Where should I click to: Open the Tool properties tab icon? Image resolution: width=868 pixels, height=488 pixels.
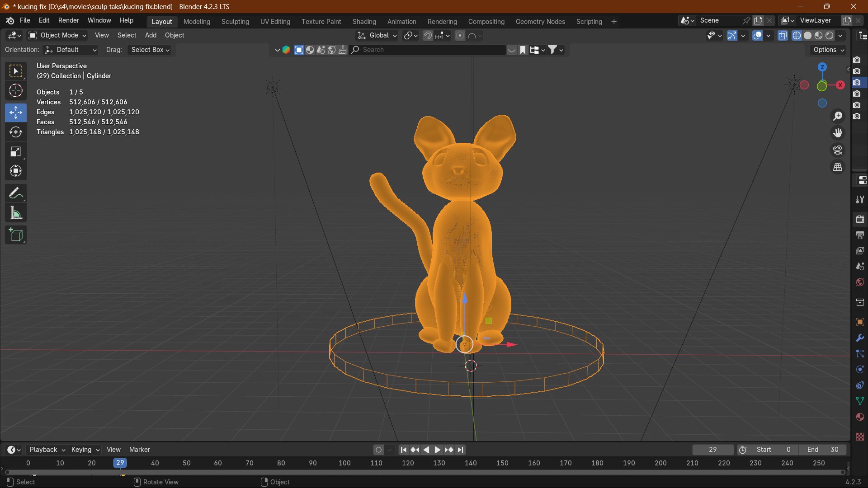860,199
